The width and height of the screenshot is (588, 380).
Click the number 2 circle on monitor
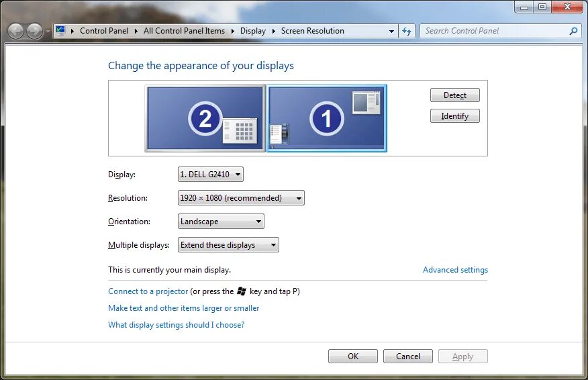click(205, 119)
